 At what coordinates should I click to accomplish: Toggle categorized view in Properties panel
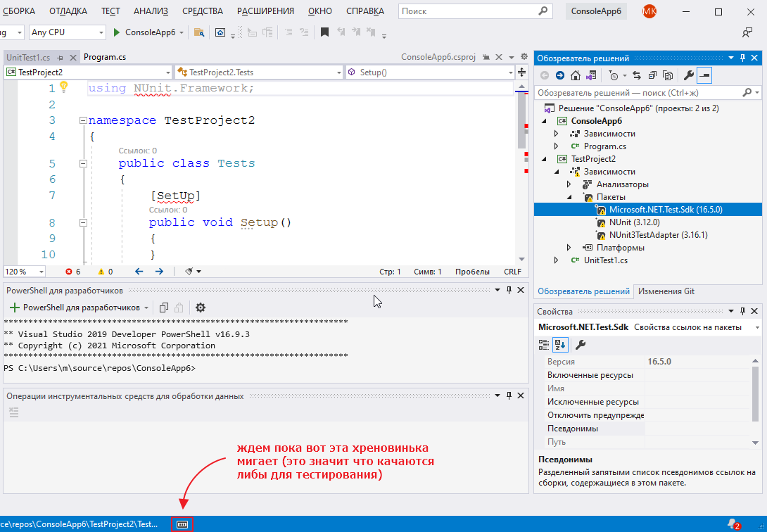coord(544,344)
